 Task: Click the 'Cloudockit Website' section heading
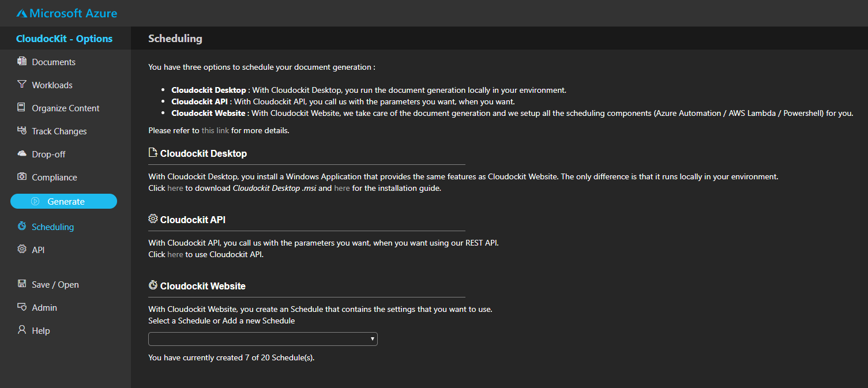[x=203, y=286]
